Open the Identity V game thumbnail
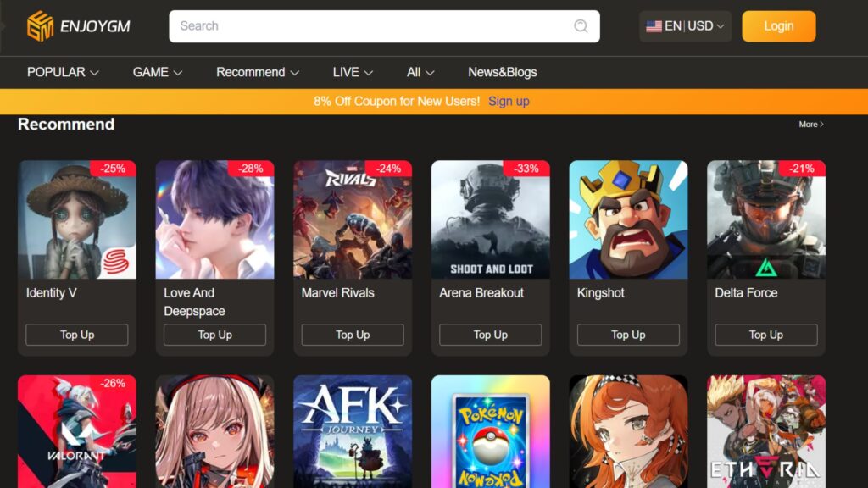 [76, 219]
